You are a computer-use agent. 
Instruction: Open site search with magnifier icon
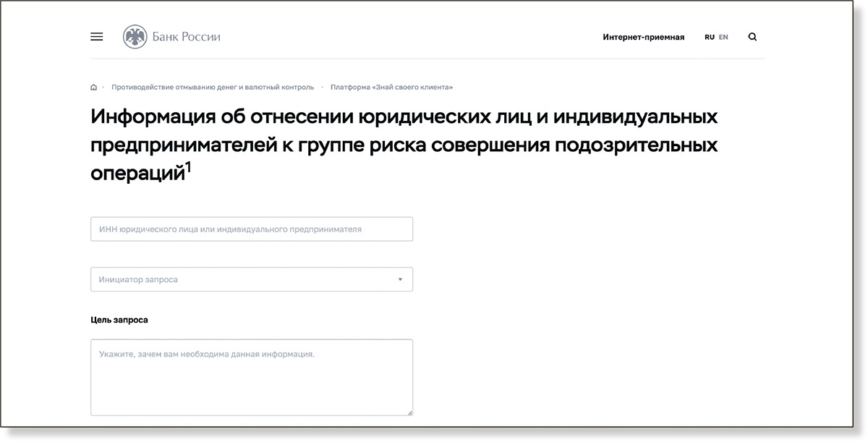click(x=752, y=37)
